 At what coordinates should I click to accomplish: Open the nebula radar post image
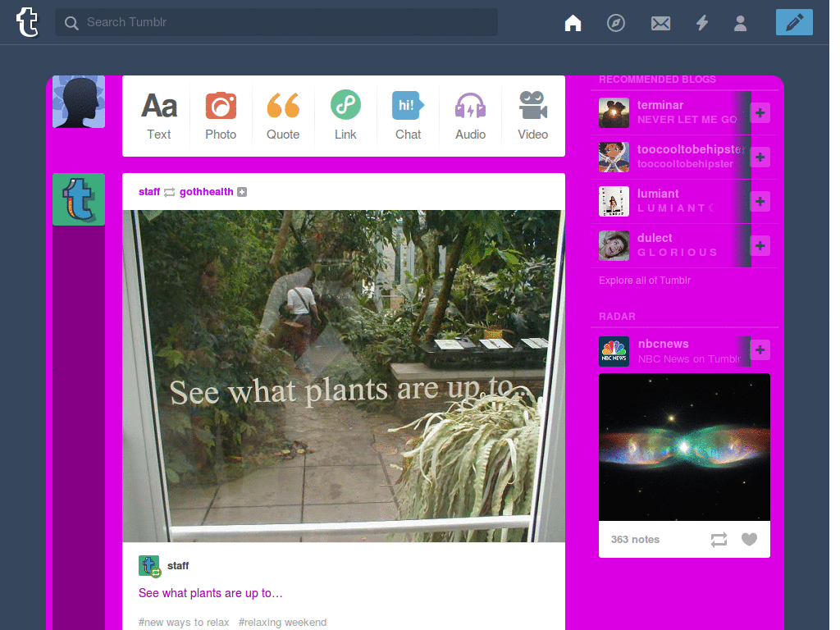[x=684, y=447]
